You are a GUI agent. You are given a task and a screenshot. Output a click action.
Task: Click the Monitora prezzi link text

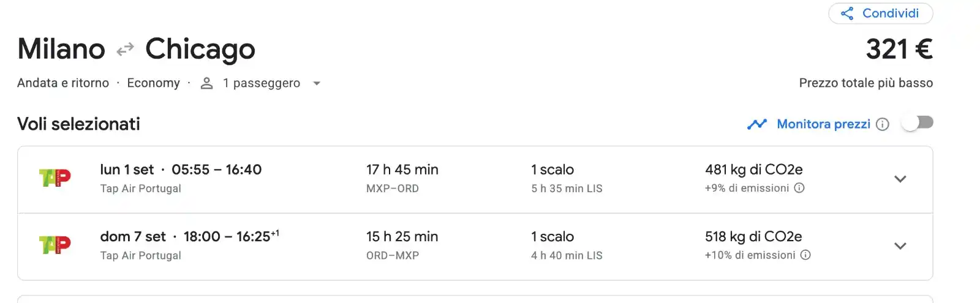(x=823, y=124)
